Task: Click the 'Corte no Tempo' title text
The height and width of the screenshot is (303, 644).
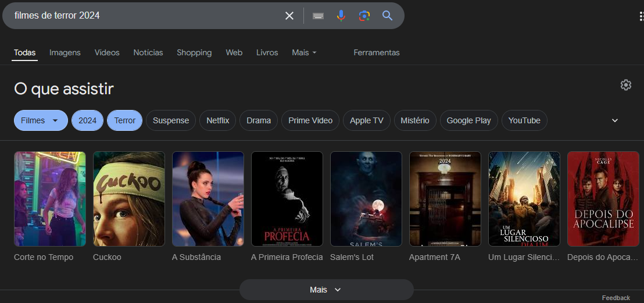Action: pos(44,258)
